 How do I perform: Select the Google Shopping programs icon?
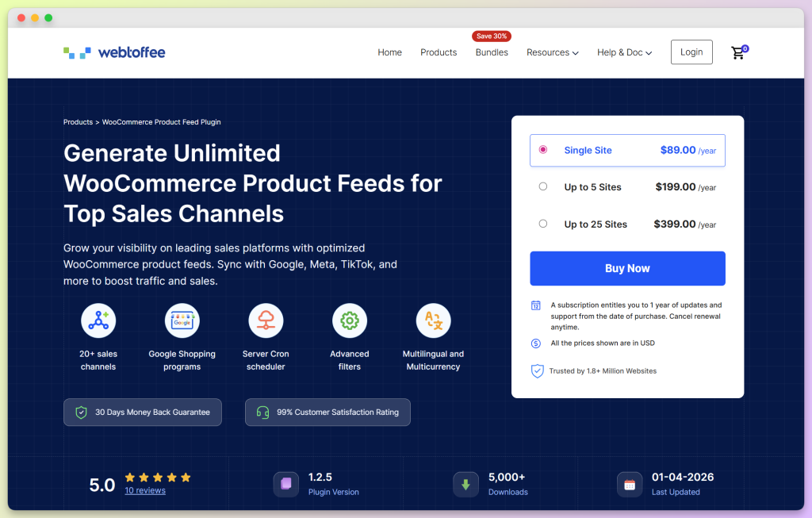pyautogui.click(x=182, y=320)
